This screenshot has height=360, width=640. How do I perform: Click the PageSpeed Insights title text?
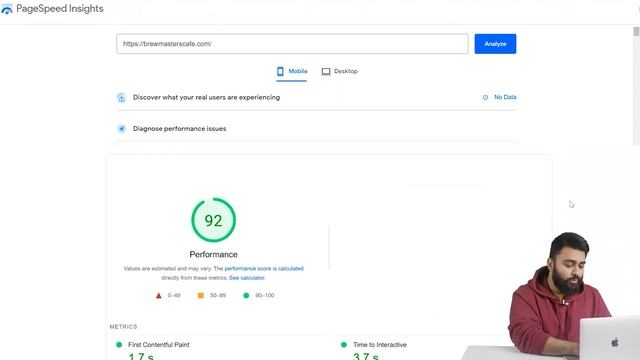pos(60,9)
